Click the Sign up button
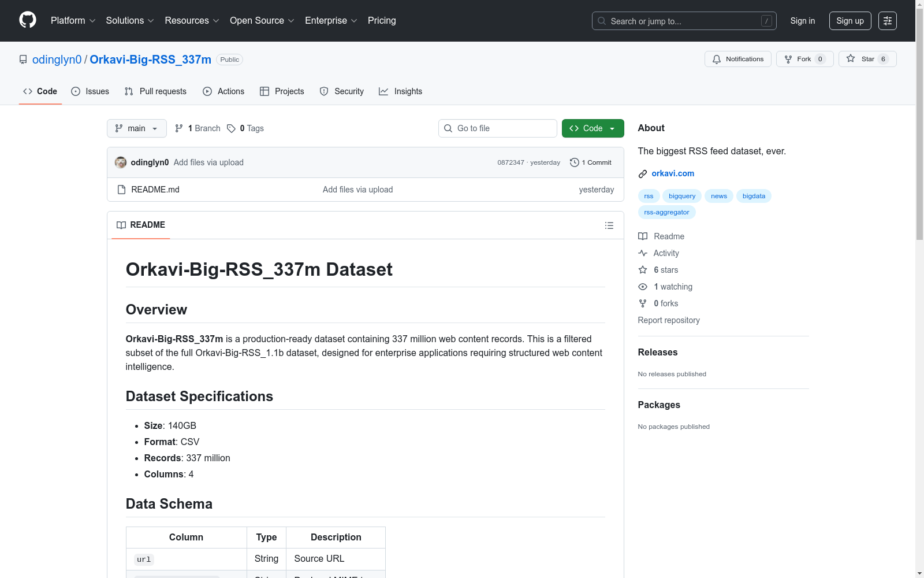924x578 pixels. (x=850, y=21)
